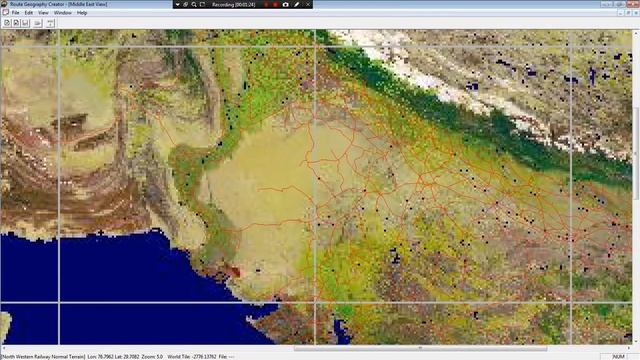This screenshot has height=360, width=640.
Task: Restore the inner Middle East View document window
Action: click(x=628, y=13)
